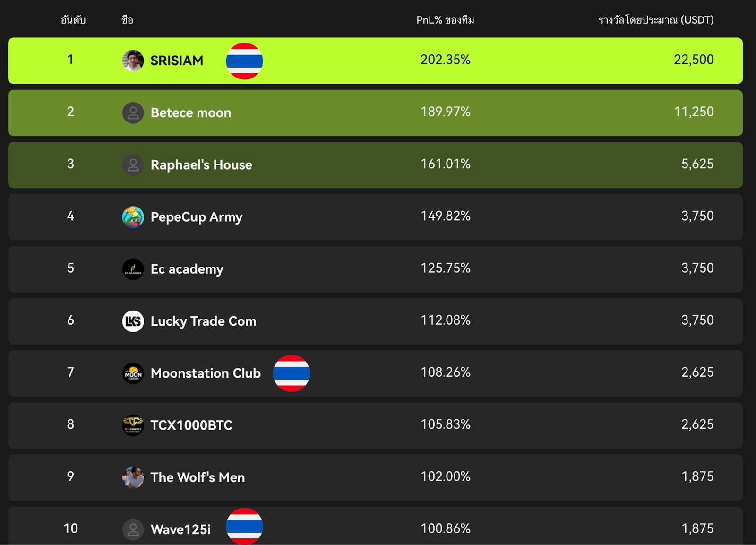This screenshot has width=756, height=545.
Task: Click the LKS Lucky Trade Com logo
Action: [133, 321]
